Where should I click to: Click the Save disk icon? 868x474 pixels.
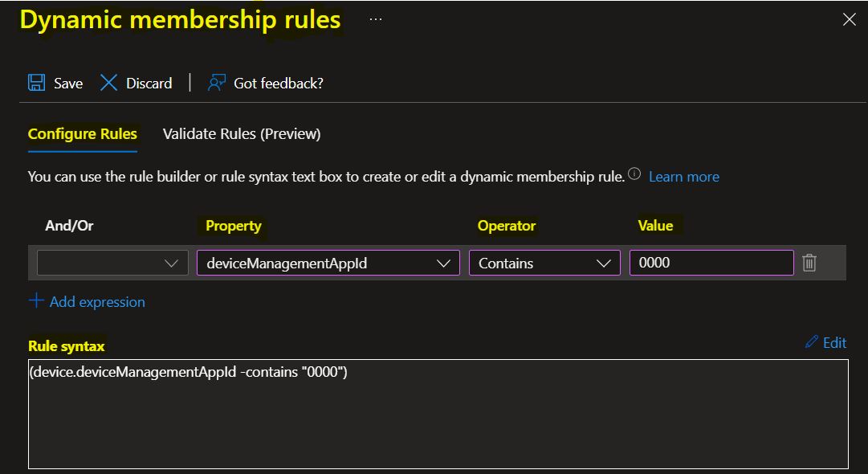36,83
